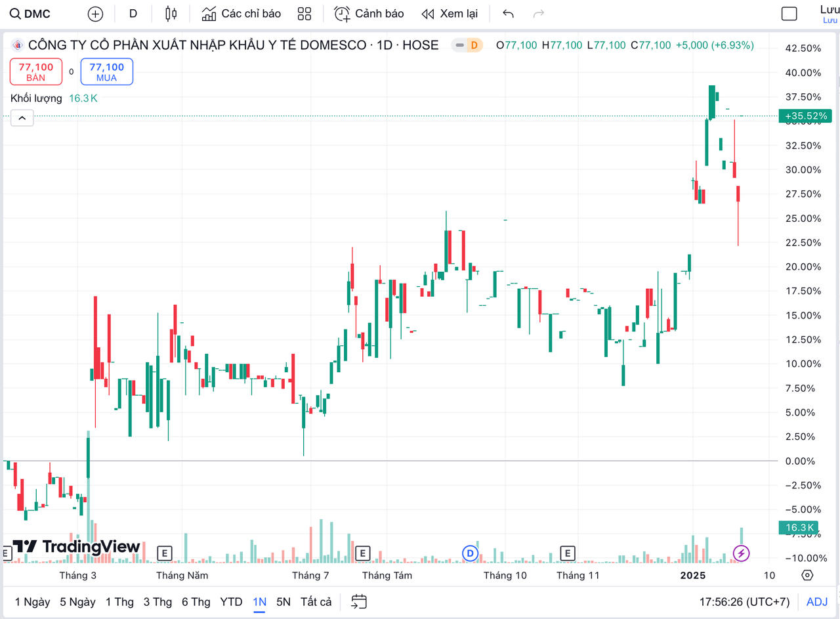Viewport: 840px width, 619px height.
Task: Toggle the ADJ adjusted price setting
Action: point(816,601)
